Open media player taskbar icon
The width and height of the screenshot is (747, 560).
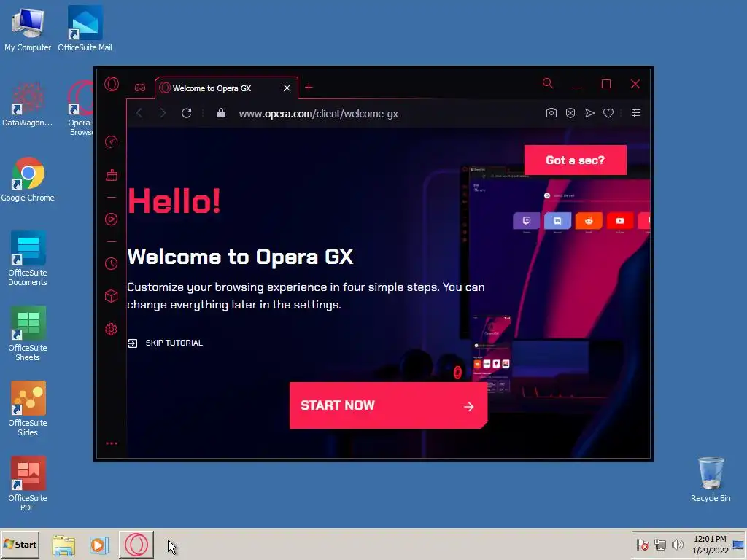click(99, 545)
